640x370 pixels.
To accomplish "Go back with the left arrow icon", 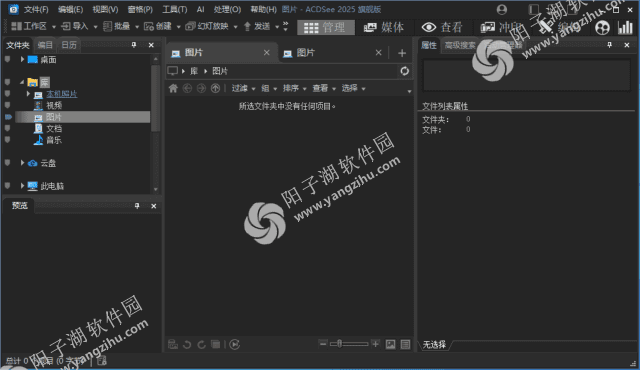I will point(187,88).
